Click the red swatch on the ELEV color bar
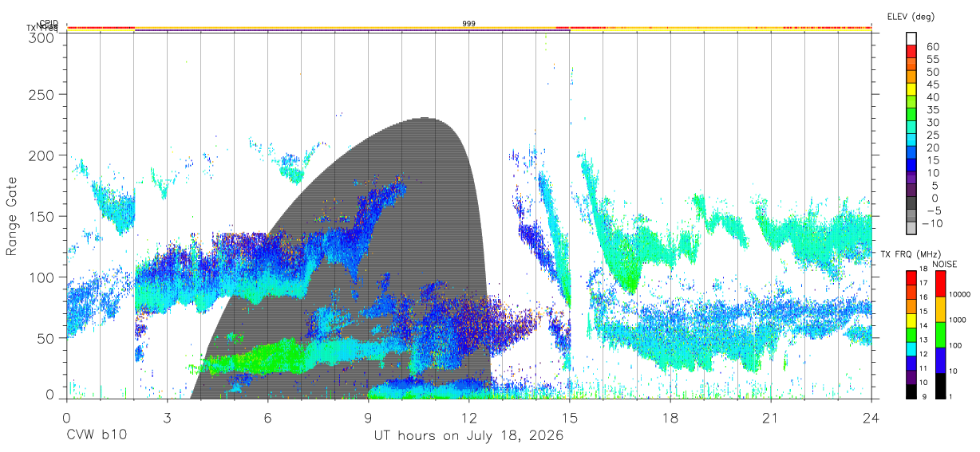980x452 pixels. point(911,51)
